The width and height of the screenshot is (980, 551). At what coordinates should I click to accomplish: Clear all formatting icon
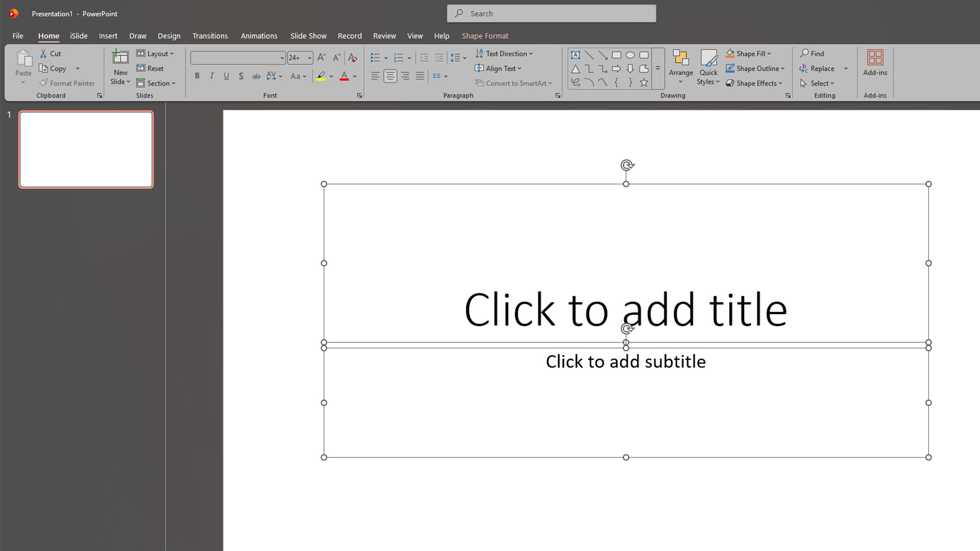353,58
